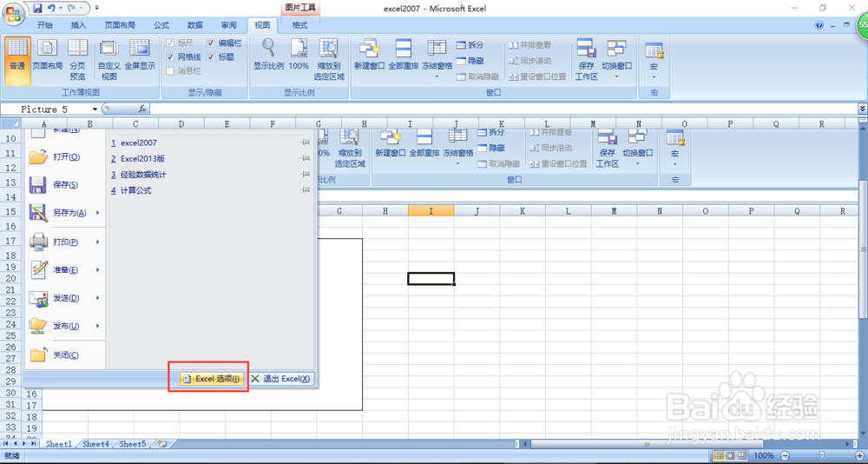The width and height of the screenshot is (868, 464).
Task: Click the zoom slider handle in status bar
Action: (821, 455)
